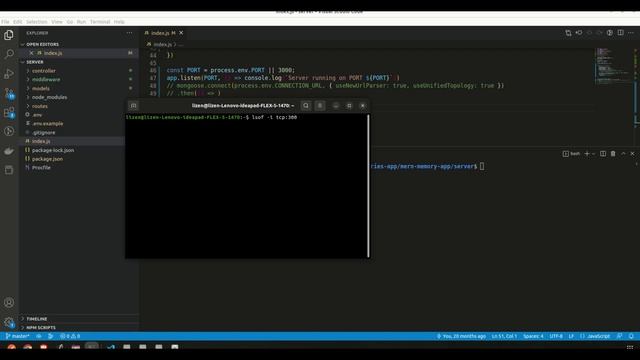Select index.js in the SERVER file tree

coord(41,141)
